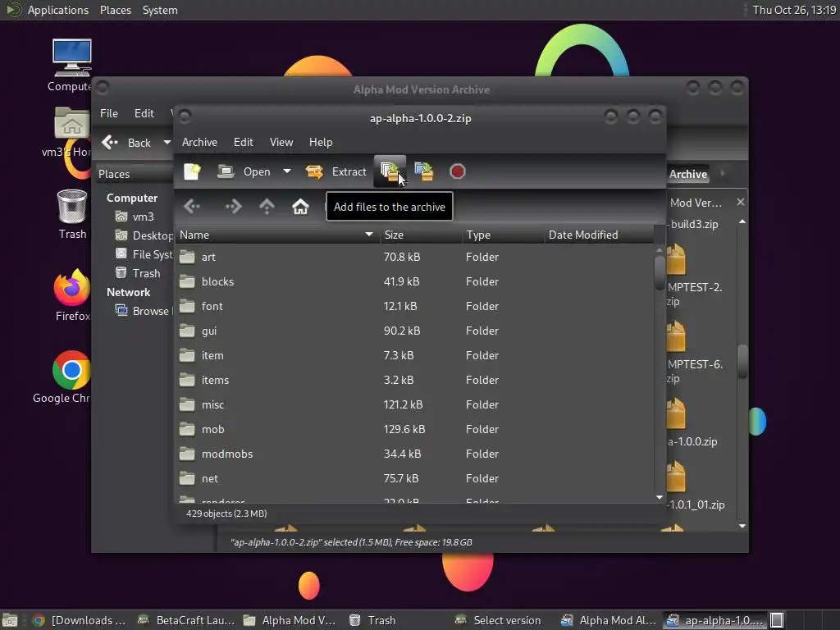
Task: Select the blocks folder icon
Action: 187,281
